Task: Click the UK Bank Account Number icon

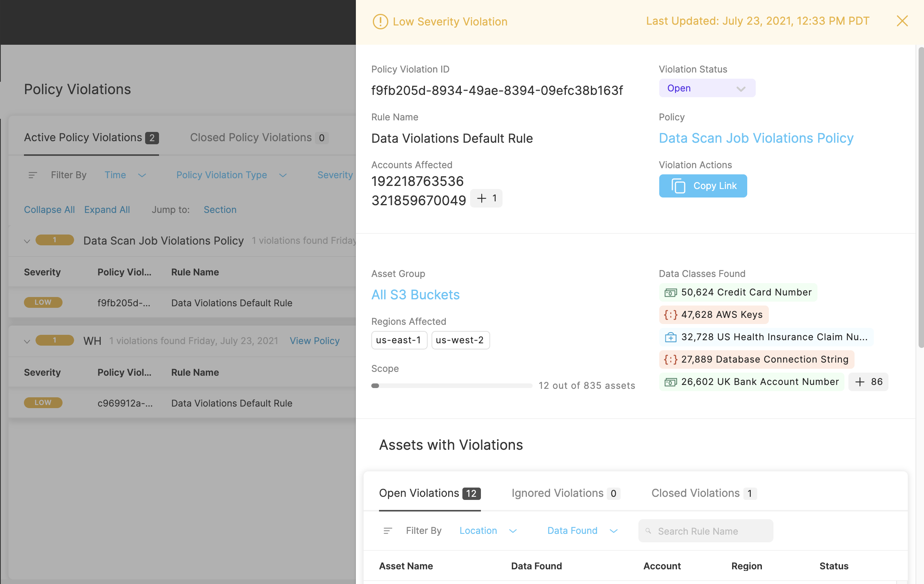Action: (x=670, y=382)
